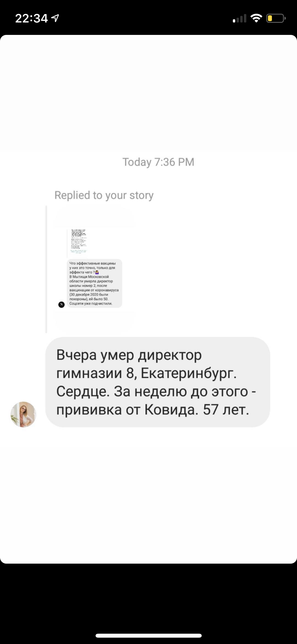
Task: Tap the facepalm emoji in quoted story text
Action: tap(97, 272)
